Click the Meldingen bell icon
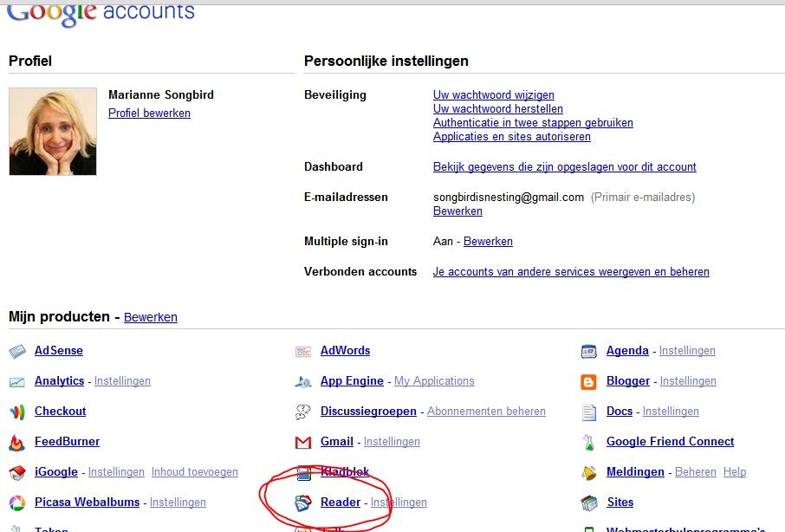 click(589, 472)
